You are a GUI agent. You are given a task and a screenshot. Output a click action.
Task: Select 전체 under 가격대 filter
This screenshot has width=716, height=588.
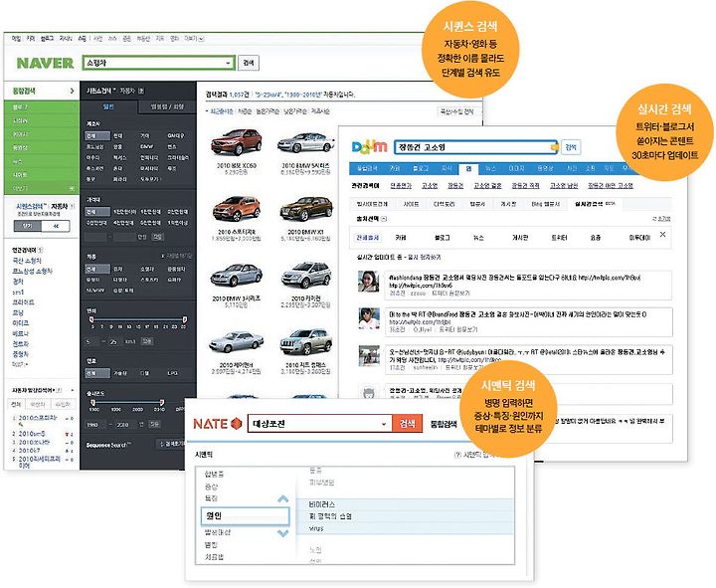(97, 212)
